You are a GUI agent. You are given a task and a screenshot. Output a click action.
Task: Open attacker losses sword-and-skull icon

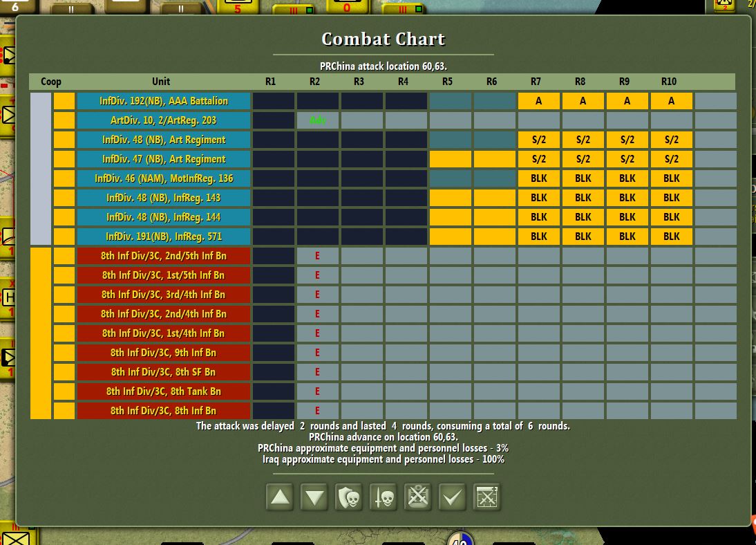point(384,497)
